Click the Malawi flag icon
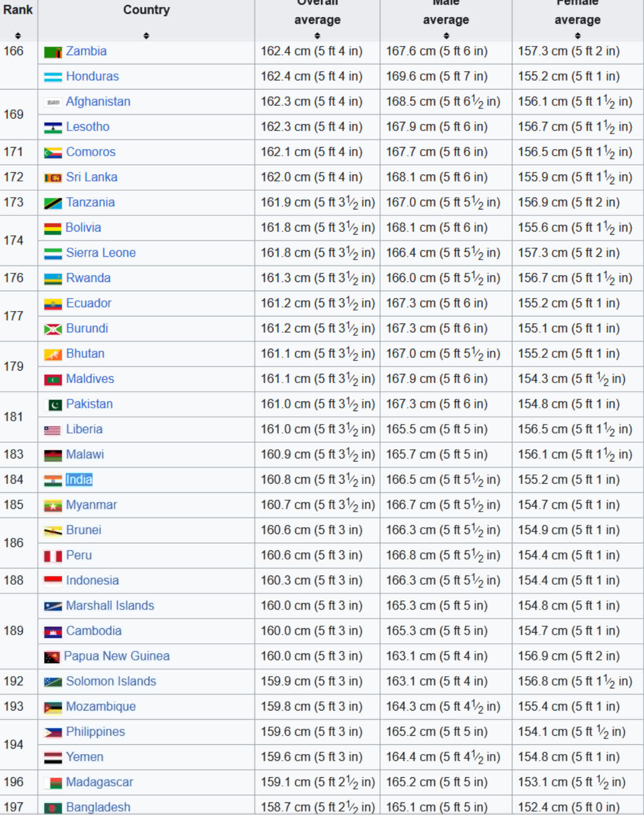 (x=53, y=455)
